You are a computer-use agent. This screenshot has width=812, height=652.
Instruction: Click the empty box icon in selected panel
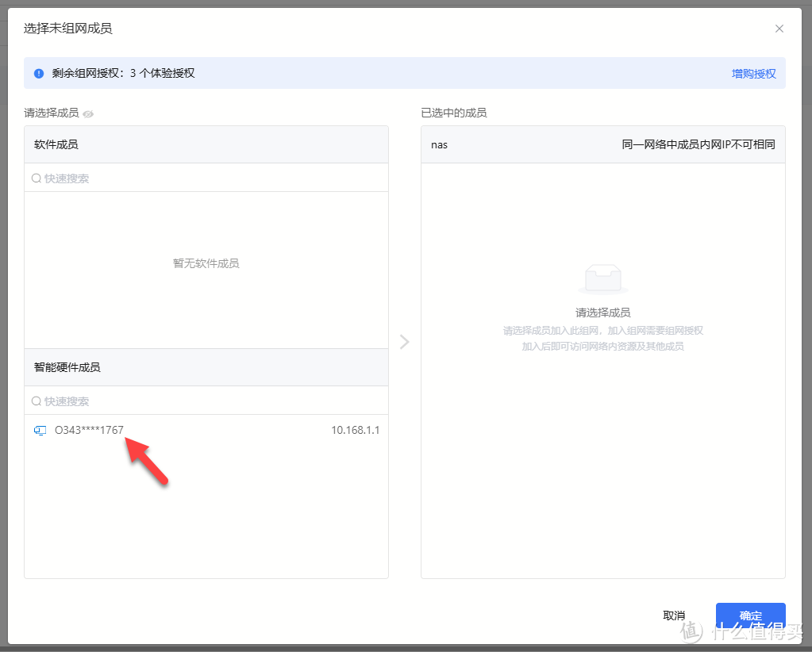click(602, 278)
